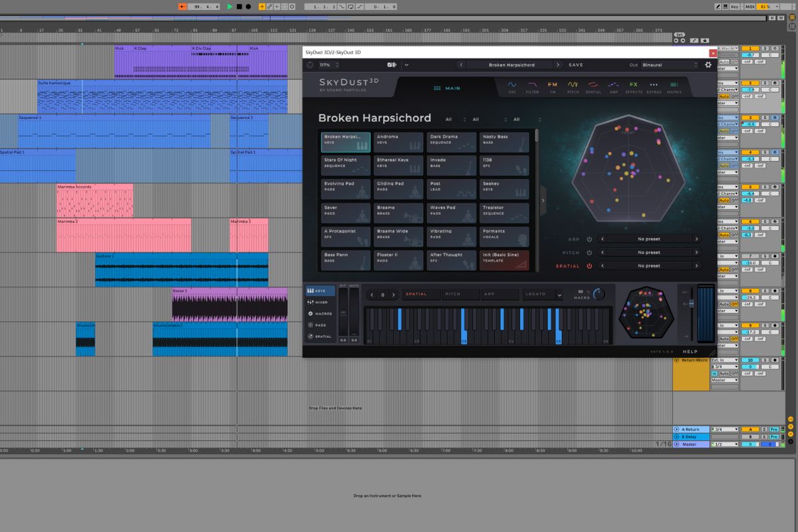Adjust the MACRO knob
This screenshot has width=798, height=532.
click(598, 293)
